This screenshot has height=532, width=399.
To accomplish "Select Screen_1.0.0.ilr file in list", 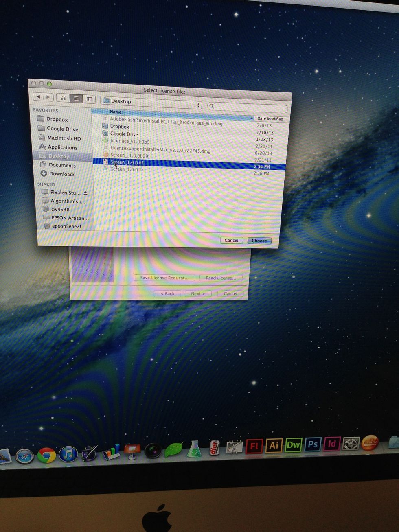I will (x=127, y=169).
